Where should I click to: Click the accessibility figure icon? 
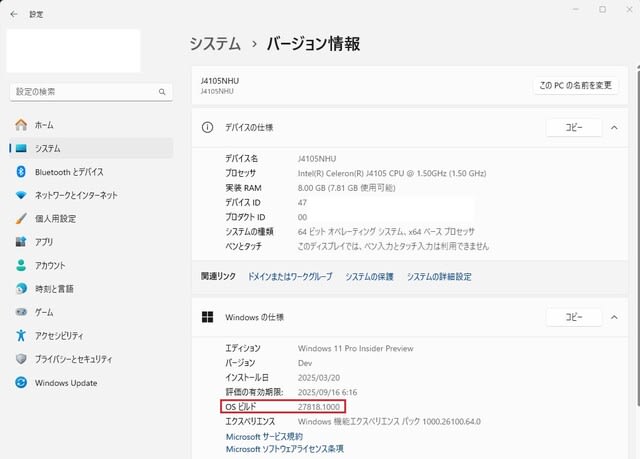pos(21,335)
